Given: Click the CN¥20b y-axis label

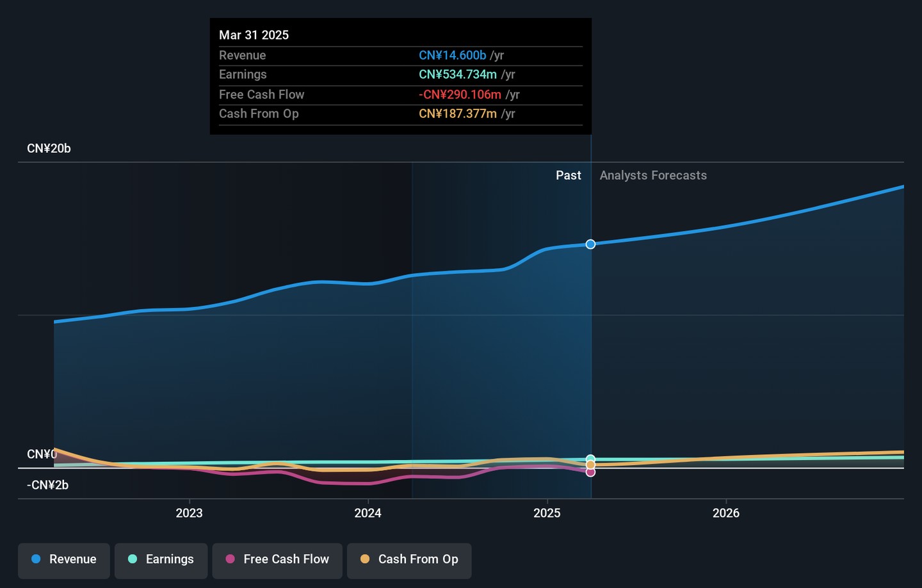Looking at the screenshot, I should tap(49, 148).
